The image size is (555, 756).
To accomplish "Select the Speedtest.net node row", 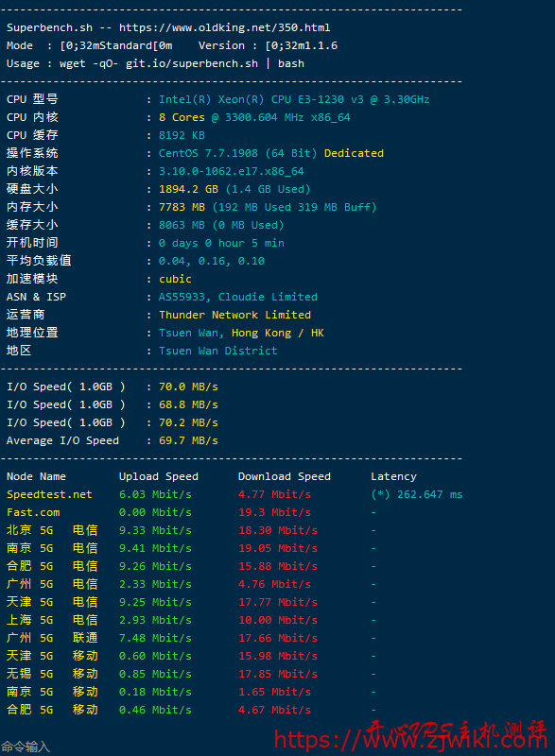I will 234,494.
